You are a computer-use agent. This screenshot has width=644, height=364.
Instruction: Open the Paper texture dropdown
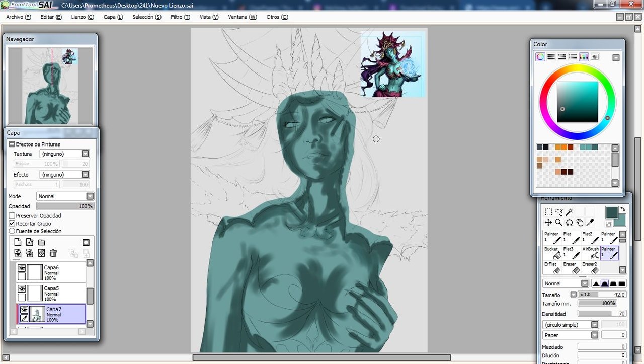pyautogui.click(x=595, y=335)
